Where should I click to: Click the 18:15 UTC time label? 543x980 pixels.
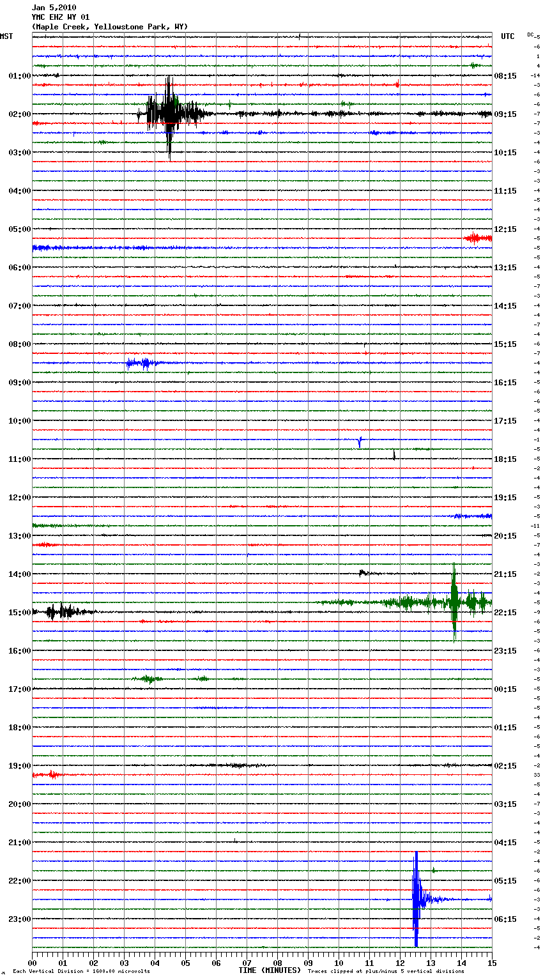(x=505, y=459)
